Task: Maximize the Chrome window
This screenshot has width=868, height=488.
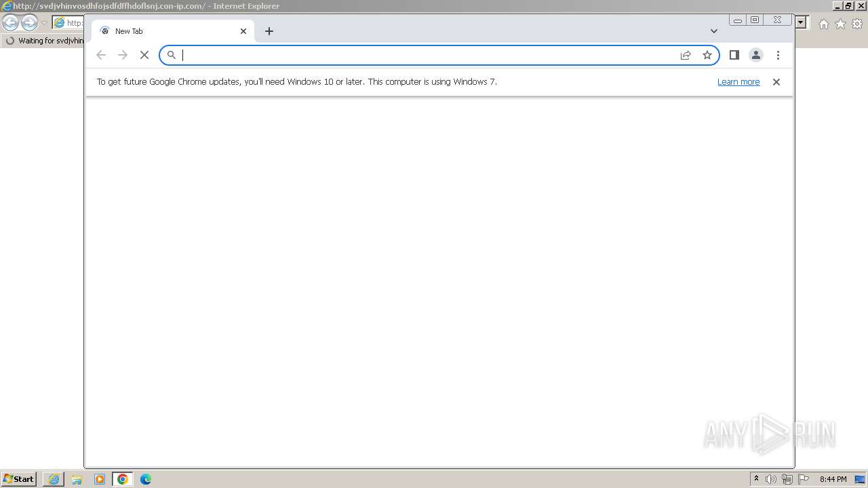Action: point(755,20)
